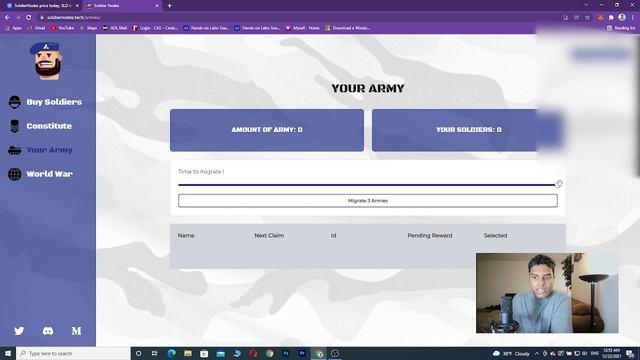Open the Apps bookmark
This screenshot has height=360, width=640.
pyautogui.click(x=14, y=28)
